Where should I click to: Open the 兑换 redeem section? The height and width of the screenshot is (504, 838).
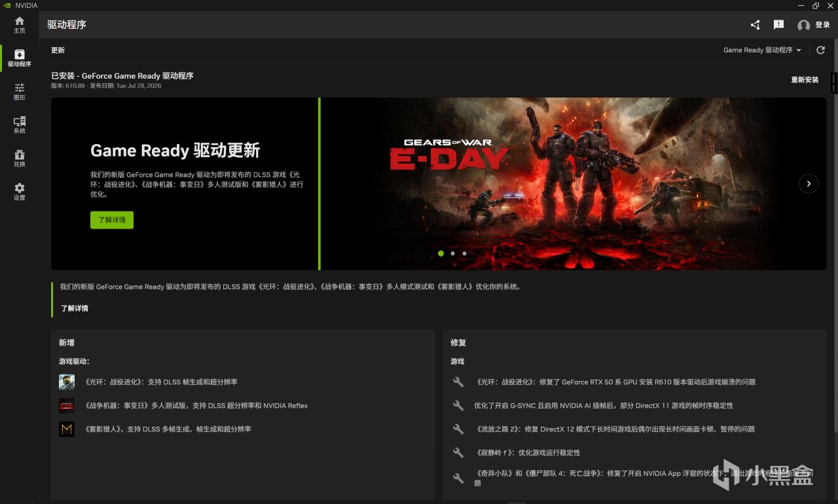point(20,158)
